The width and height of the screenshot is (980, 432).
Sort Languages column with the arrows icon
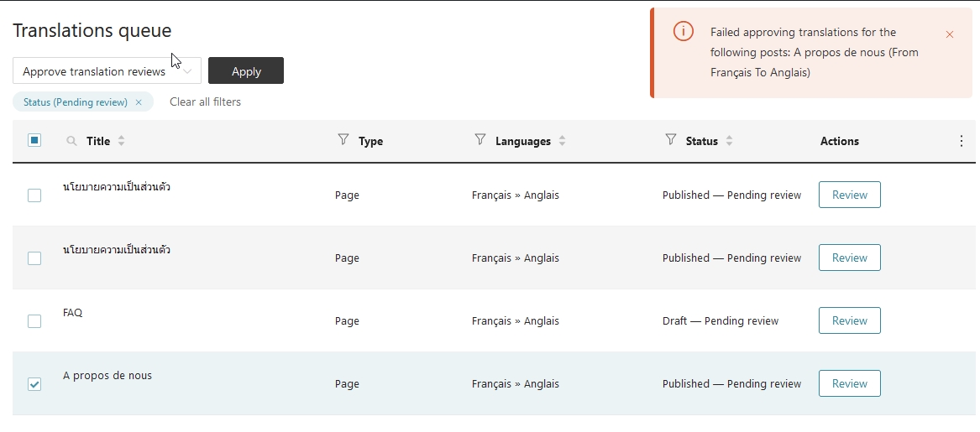[x=562, y=141]
